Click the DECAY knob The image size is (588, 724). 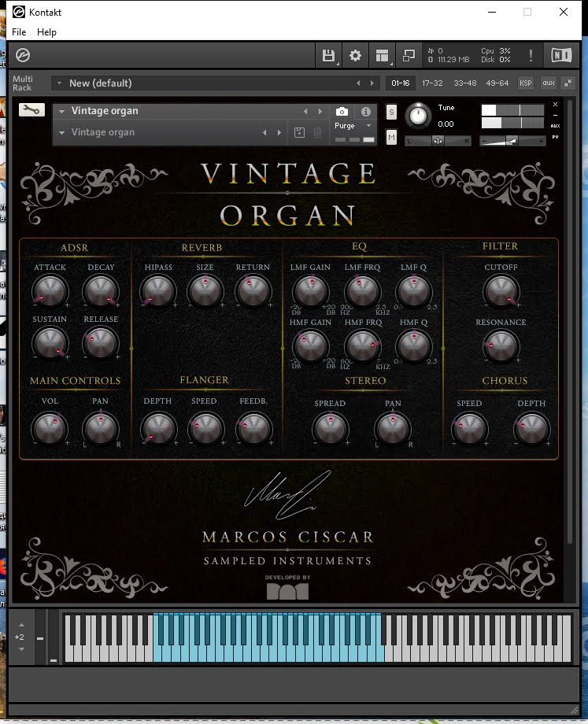(x=101, y=291)
